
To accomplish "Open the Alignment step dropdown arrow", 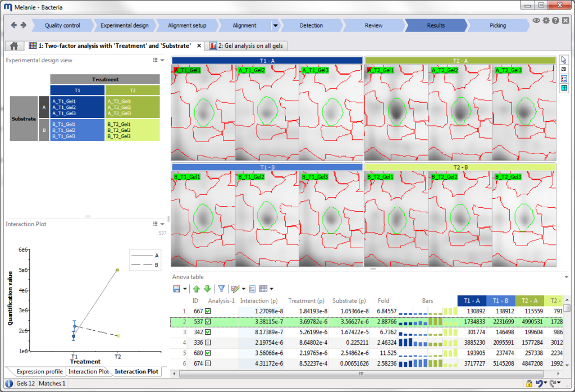I will [275, 26].
